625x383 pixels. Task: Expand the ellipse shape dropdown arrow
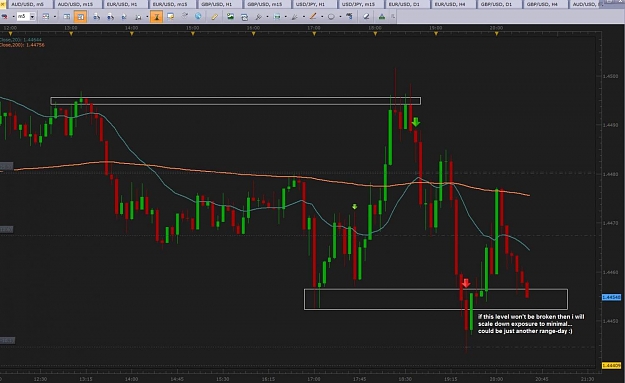point(340,17)
